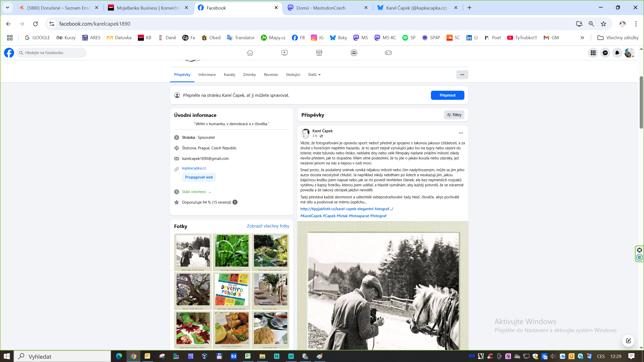Switch to the Recenze tab
Viewport: 644px width, 362px height.
pos(271,75)
